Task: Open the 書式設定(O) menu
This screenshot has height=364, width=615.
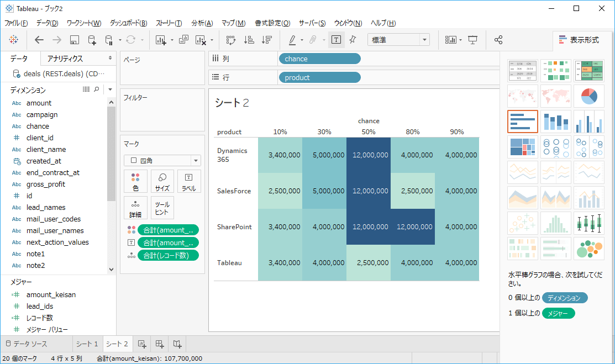Action: (x=272, y=23)
